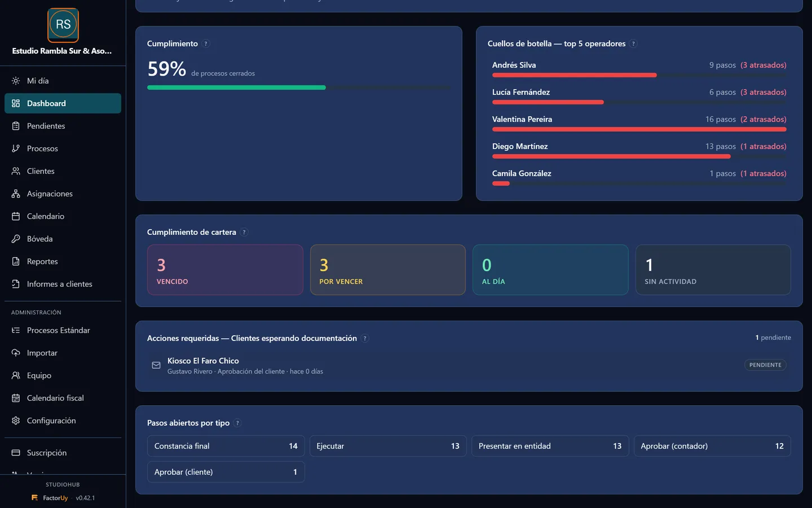This screenshot has width=812, height=508.
Task: Click help icon next to Acciones requeridas
Action: (365, 339)
